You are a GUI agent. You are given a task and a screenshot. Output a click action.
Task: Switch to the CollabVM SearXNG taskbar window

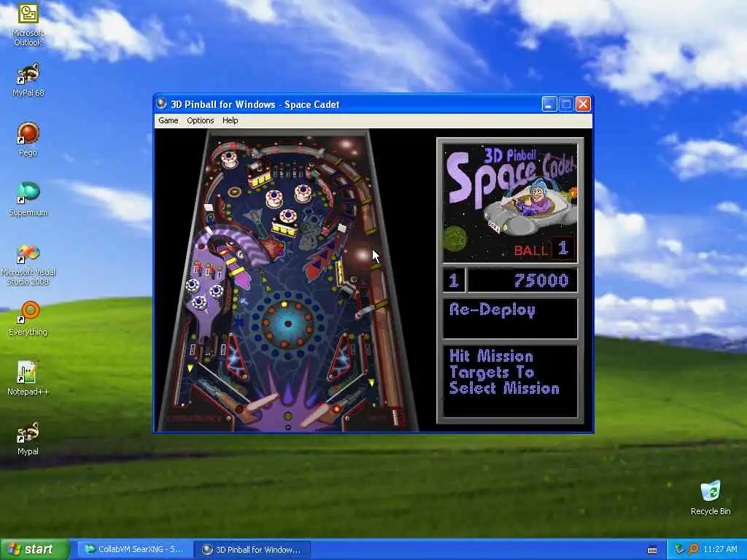tap(135, 549)
